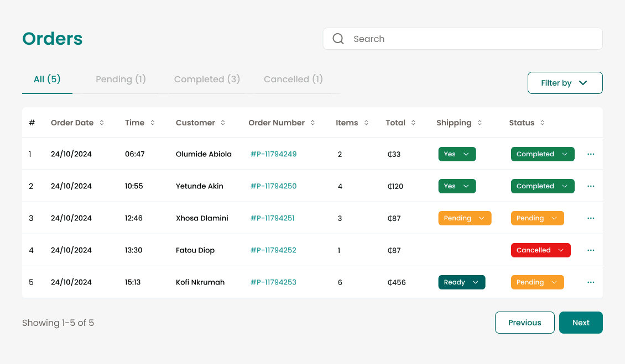Image resolution: width=625 pixels, height=364 pixels.
Task: Click the Orders page heading
Action: [x=52, y=39]
